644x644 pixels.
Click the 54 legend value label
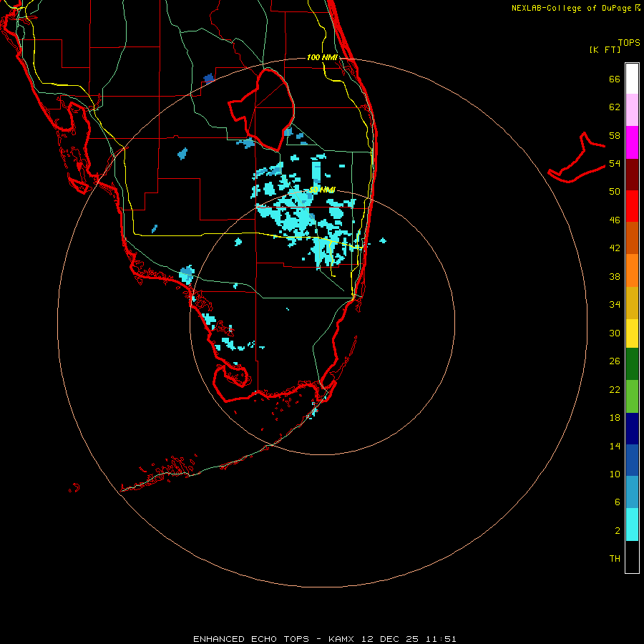(x=615, y=163)
